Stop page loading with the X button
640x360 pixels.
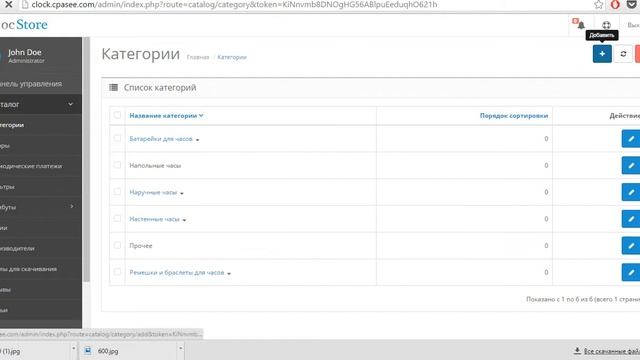point(8,5)
